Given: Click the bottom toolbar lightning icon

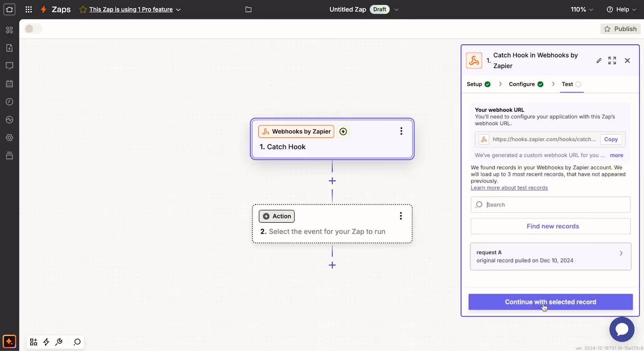Looking at the screenshot, I should point(46,342).
